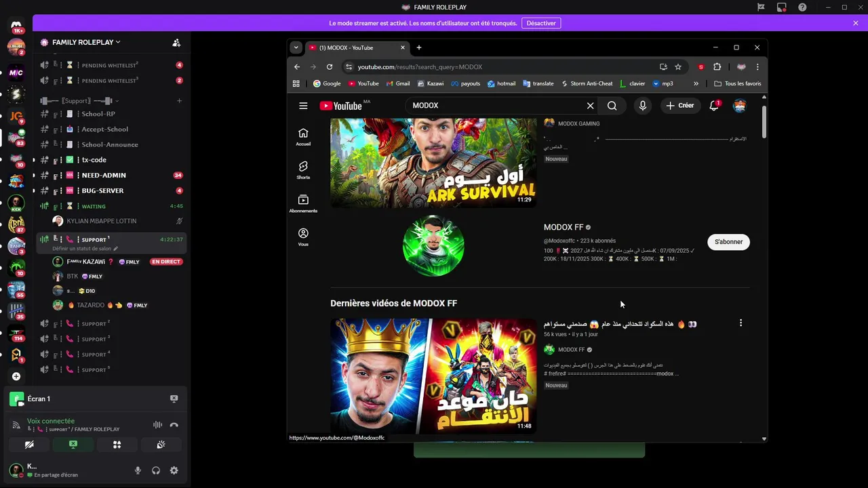This screenshot has height=488, width=868.
Task: Clear the MODOX search text
Action: click(x=590, y=106)
